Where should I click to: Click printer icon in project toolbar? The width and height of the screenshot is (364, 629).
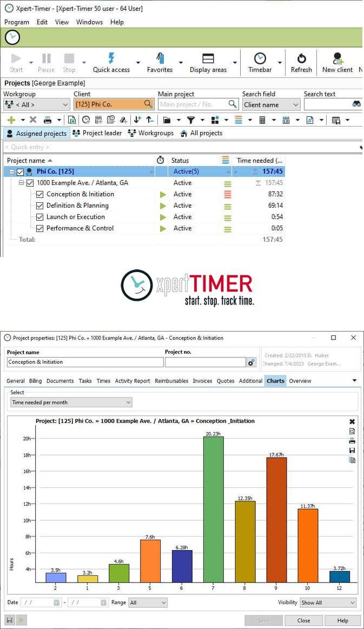point(48,120)
